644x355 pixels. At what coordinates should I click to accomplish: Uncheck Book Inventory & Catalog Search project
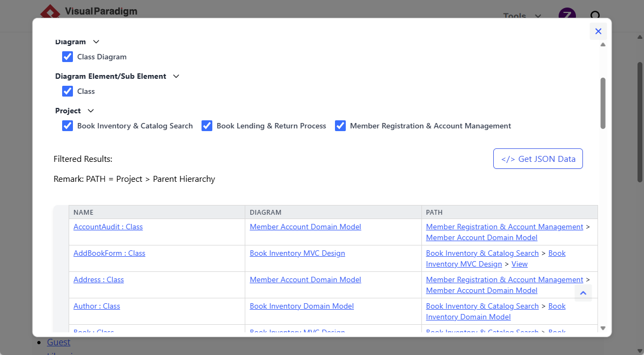click(68, 126)
